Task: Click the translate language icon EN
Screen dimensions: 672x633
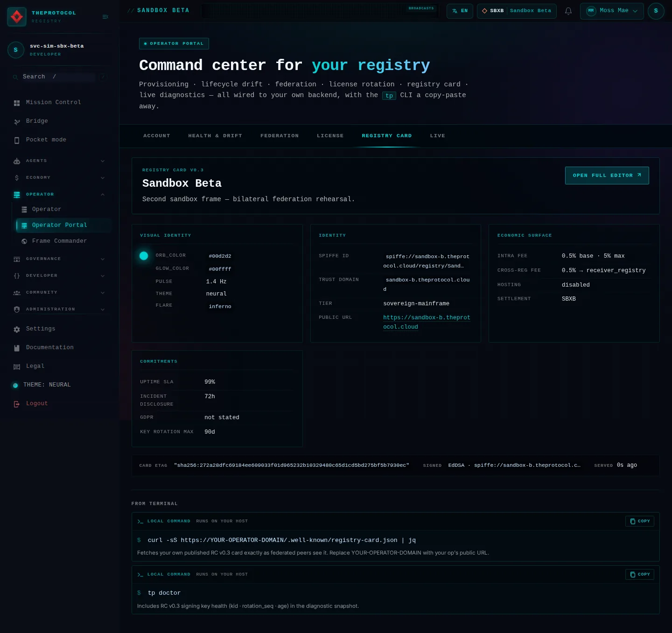Action: [x=455, y=11]
